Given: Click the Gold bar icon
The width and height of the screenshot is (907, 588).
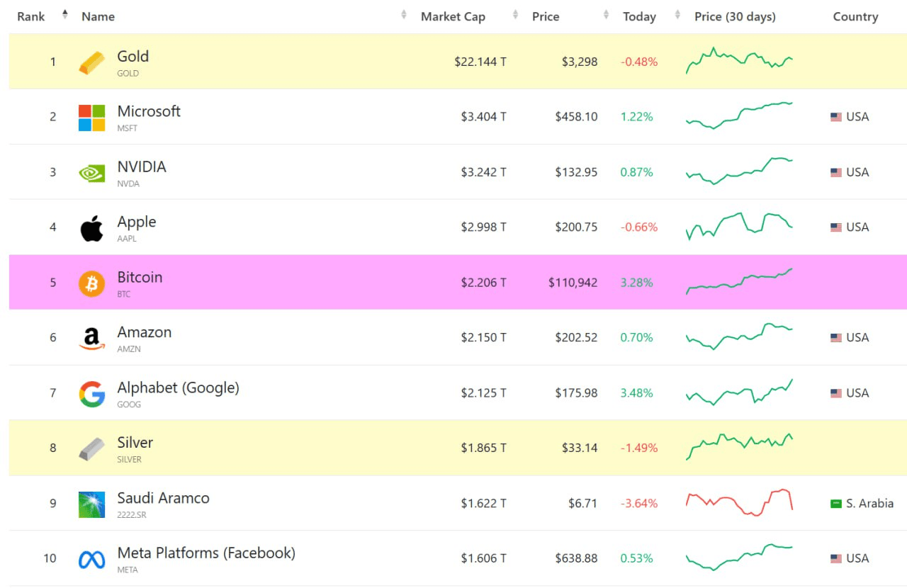Looking at the screenshot, I should 92,62.
